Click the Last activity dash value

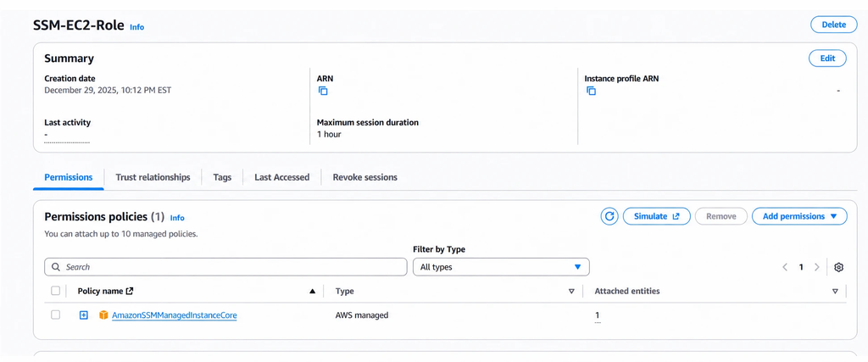pos(46,135)
